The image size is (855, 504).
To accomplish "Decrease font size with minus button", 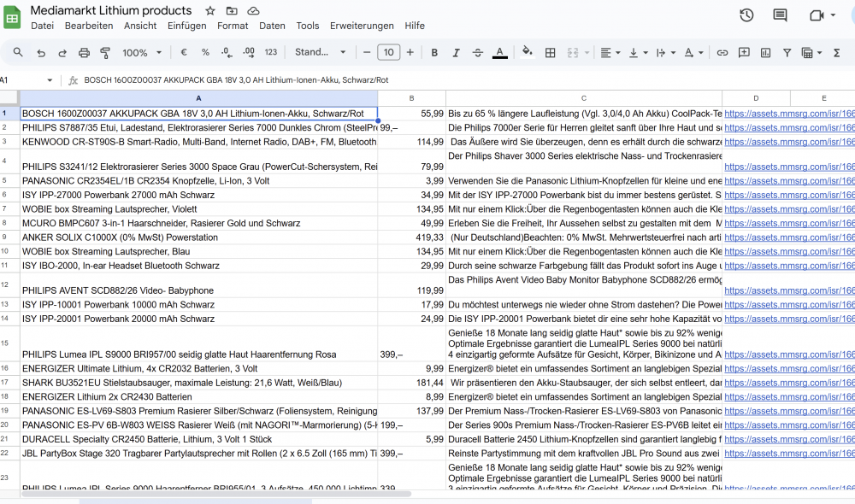I will click(x=367, y=52).
